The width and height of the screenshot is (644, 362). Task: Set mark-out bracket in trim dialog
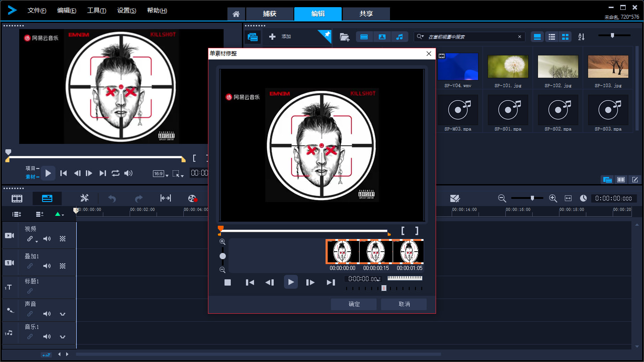click(417, 231)
